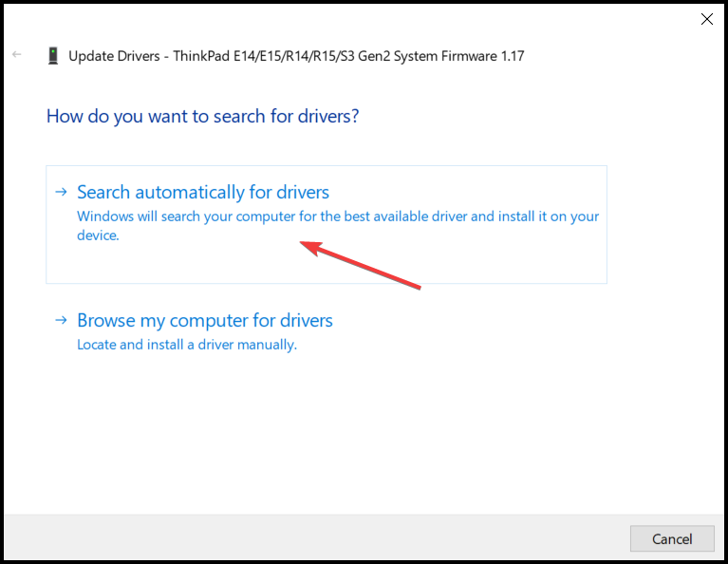Click the Cancel button

point(672,538)
